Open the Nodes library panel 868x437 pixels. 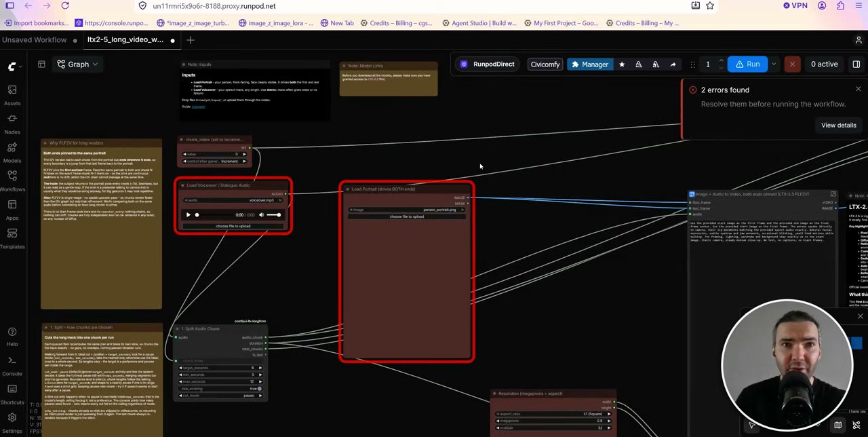coord(12,123)
